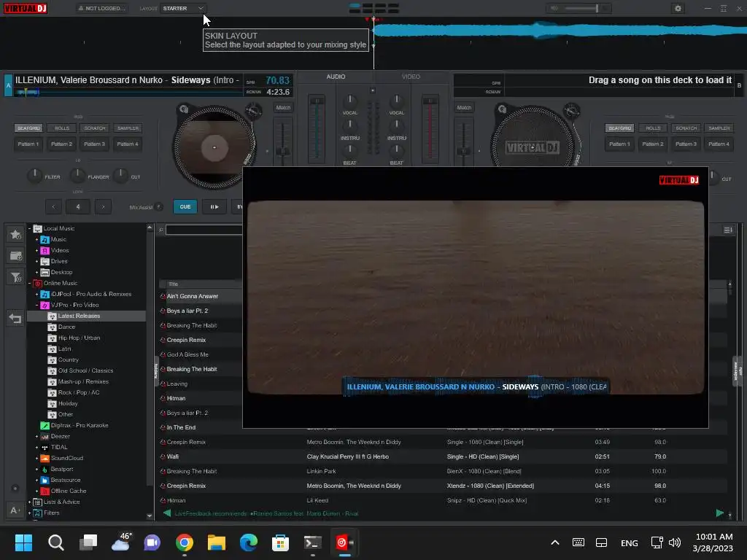Enable SCRATCH pad mode on deck A
747x560 pixels.
point(95,128)
